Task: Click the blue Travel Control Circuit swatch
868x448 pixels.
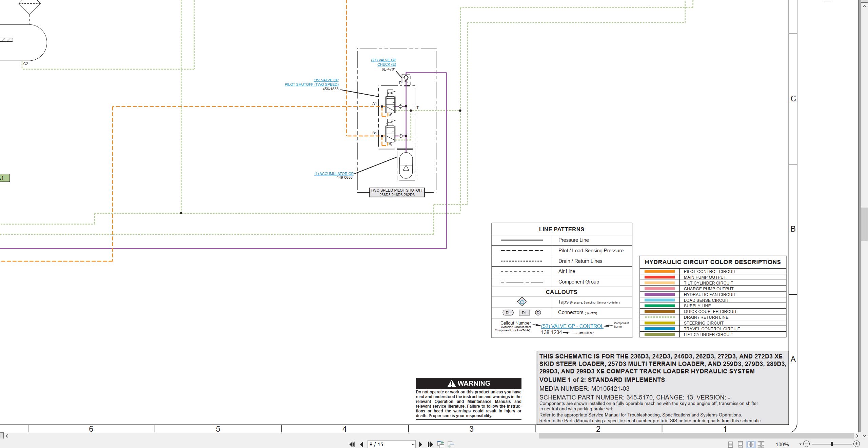Action: 659,329
